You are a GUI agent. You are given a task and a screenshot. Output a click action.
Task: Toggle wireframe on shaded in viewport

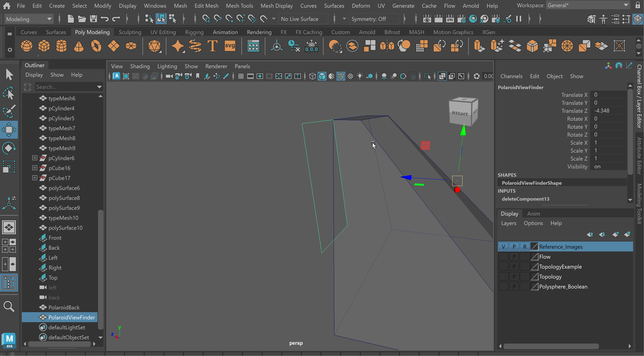tap(341, 76)
